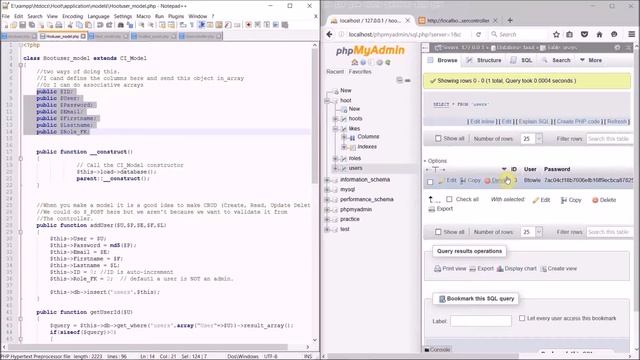The image size is (640, 360).
Task: Click the Print icon in Notepad++ toolbar
Action: tap(59, 25)
